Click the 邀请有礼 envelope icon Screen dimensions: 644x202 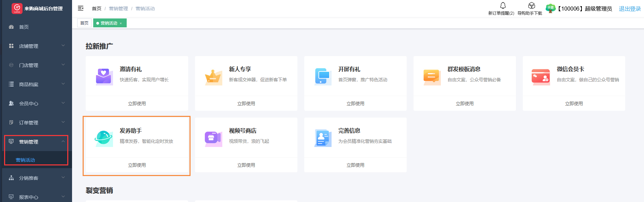(x=104, y=77)
